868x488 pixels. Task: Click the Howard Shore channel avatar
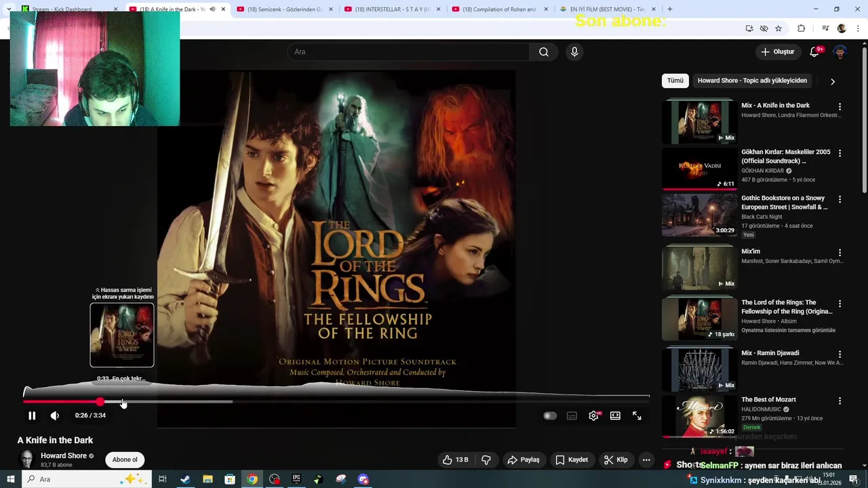click(27, 460)
